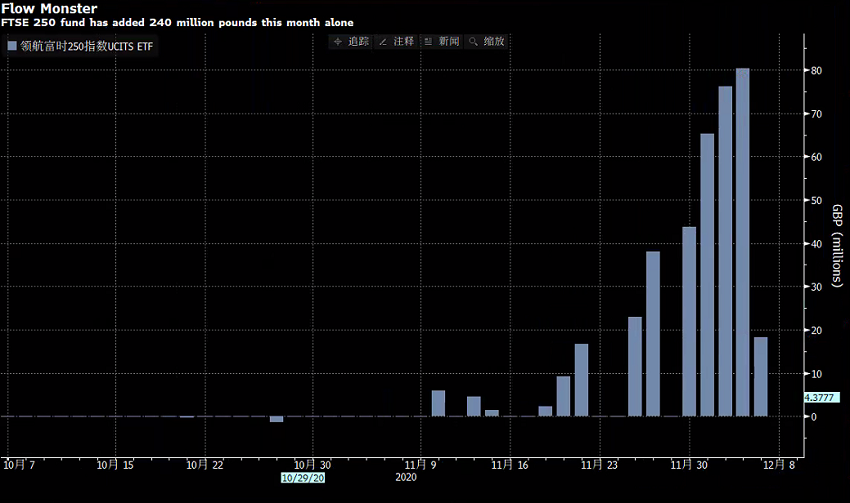The image size is (850, 503).
Task: Click the final bar near 18 million
Action: click(x=761, y=377)
